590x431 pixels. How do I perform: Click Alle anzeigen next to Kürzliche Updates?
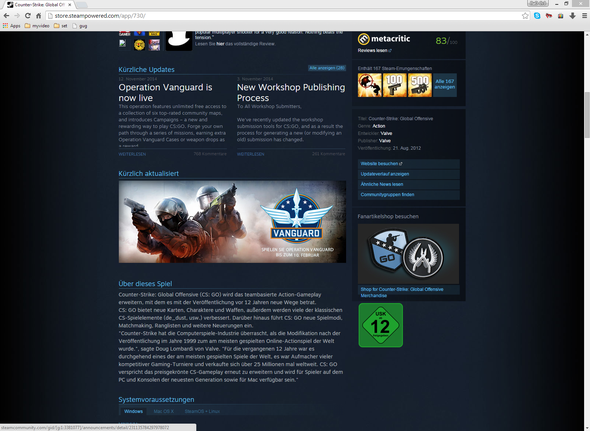point(327,68)
